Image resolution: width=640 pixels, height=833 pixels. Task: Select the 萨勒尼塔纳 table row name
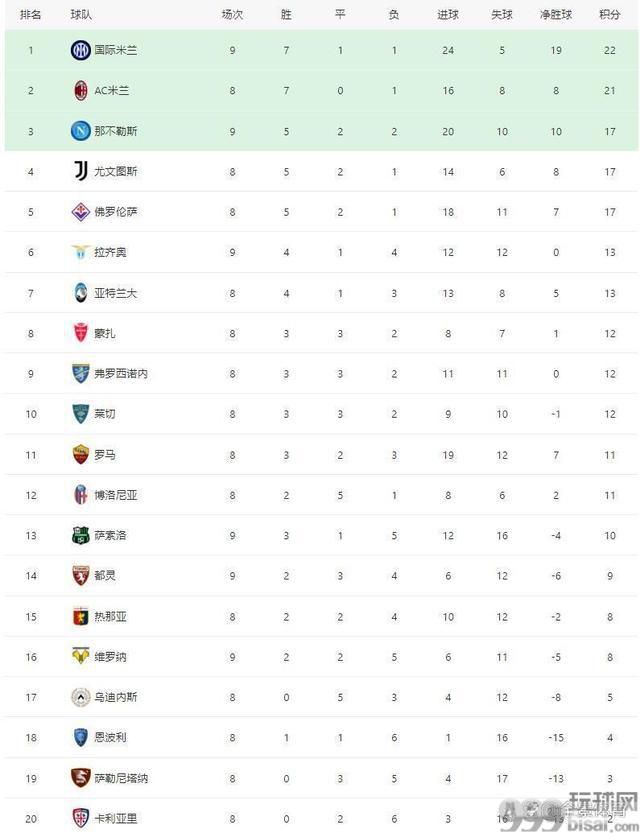(121, 778)
